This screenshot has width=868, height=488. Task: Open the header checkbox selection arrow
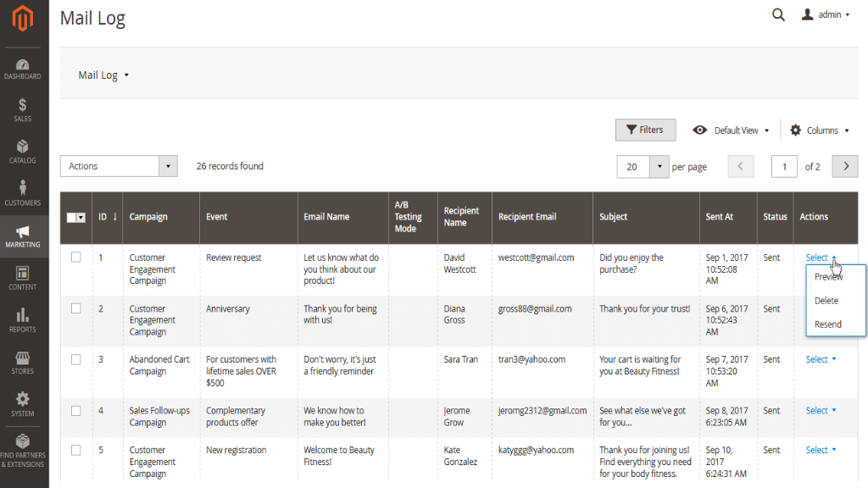pos(81,218)
